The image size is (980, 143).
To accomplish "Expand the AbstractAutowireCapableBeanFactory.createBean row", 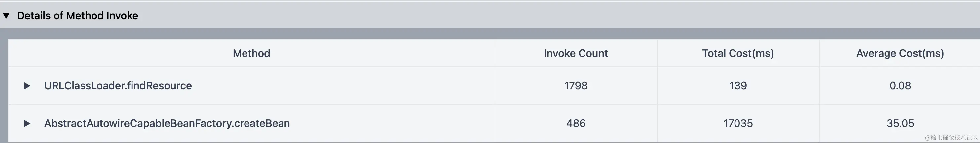I will [27, 123].
